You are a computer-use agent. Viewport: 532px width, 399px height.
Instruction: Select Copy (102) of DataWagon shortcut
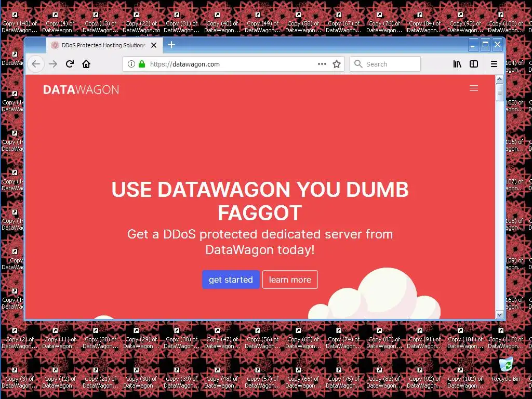coord(465,378)
